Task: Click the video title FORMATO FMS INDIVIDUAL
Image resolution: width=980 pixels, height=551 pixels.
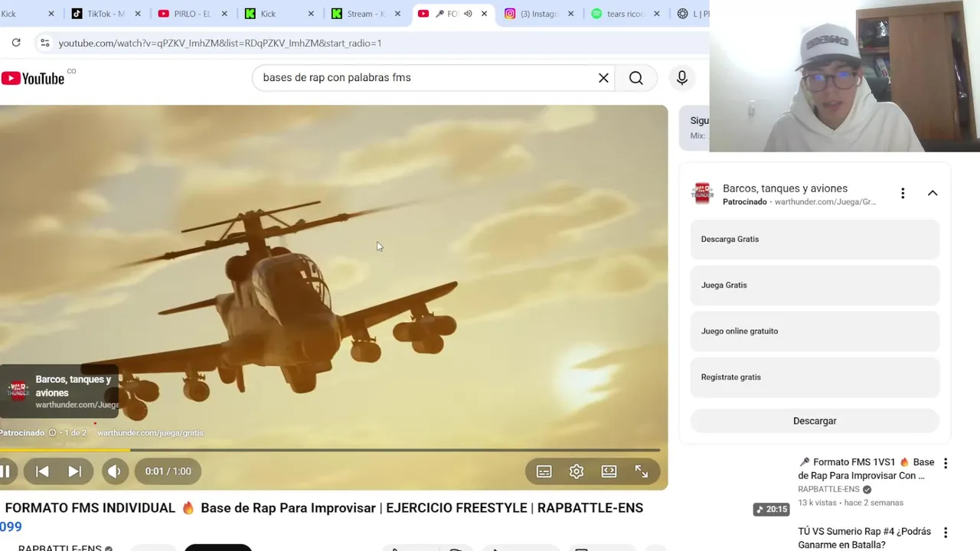Action: [324, 508]
